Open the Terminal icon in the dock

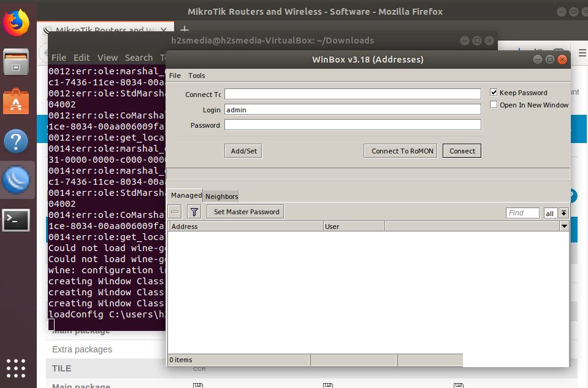click(16, 220)
